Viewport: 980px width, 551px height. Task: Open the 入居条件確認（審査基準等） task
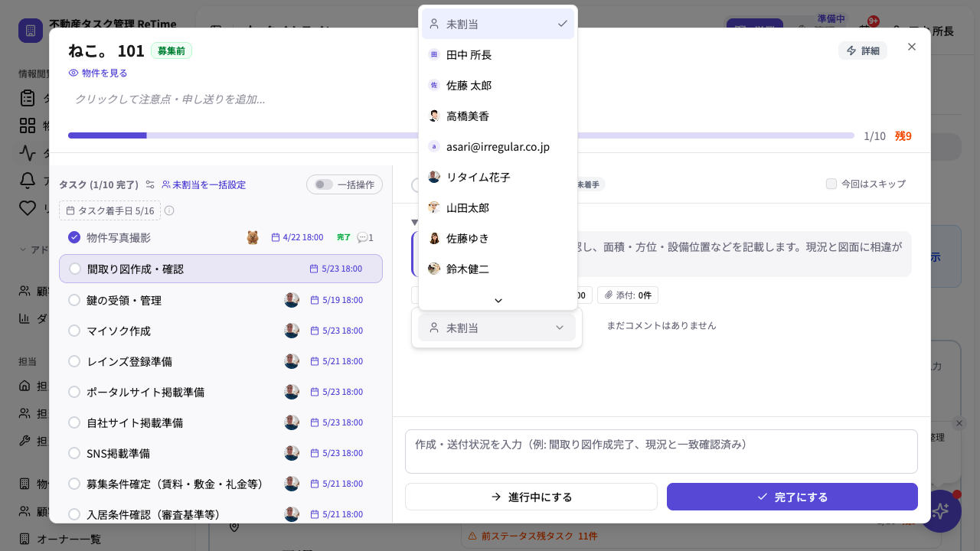pos(154,514)
